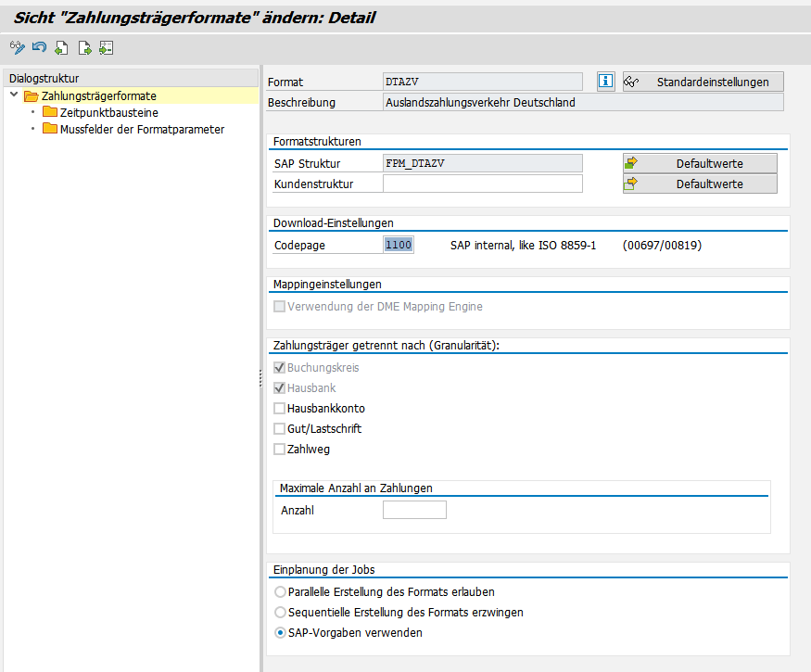Click the other entry selection icon

[x=106, y=47]
